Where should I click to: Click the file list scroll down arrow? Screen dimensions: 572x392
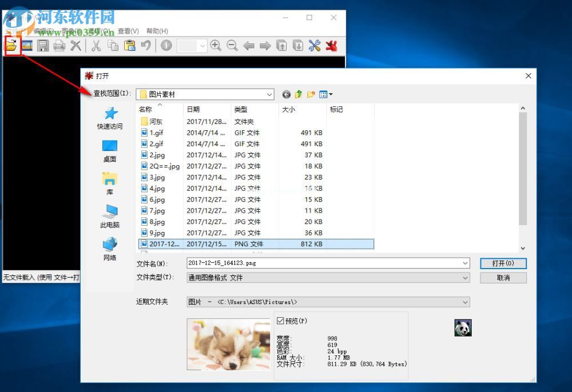coord(523,249)
